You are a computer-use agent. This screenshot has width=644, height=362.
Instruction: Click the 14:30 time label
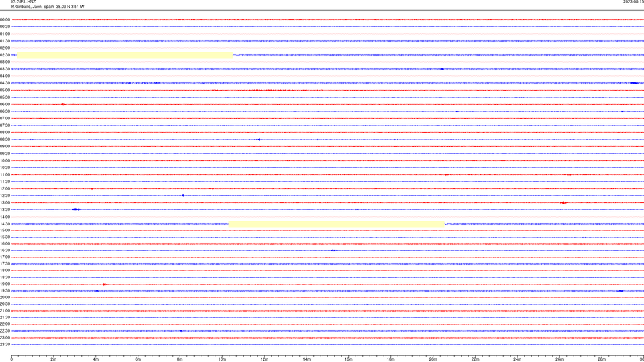pyautogui.click(x=5, y=224)
